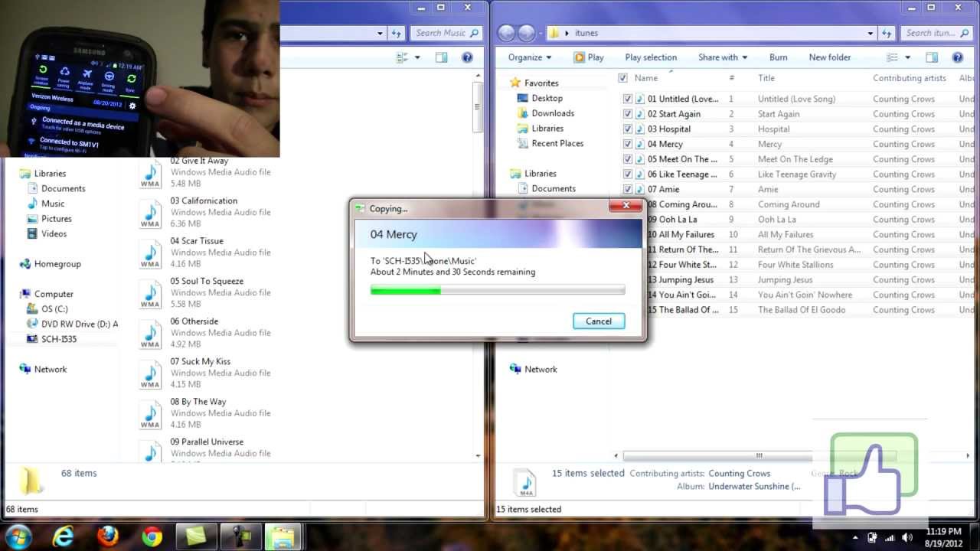
Task: Click Burn in the itunes toolbar
Action: 778,57
